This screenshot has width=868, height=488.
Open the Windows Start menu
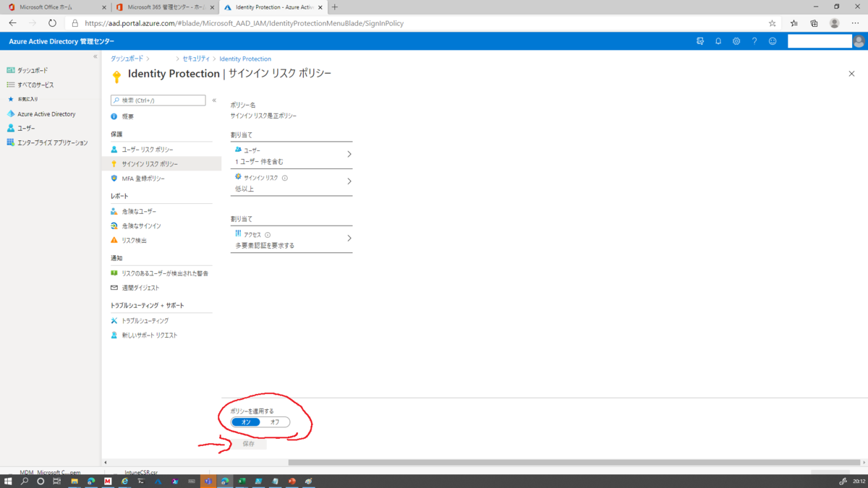[x=8, y=481]
